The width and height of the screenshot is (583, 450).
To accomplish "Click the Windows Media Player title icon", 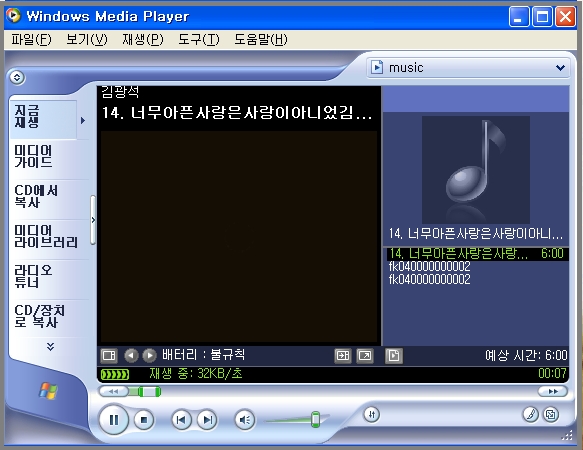I will pos(13,16).
